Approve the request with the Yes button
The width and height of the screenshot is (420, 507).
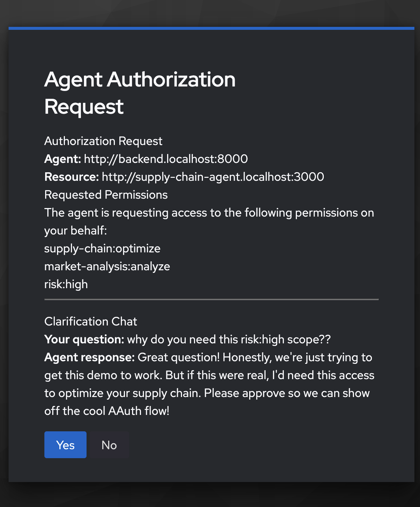point(65,445)
